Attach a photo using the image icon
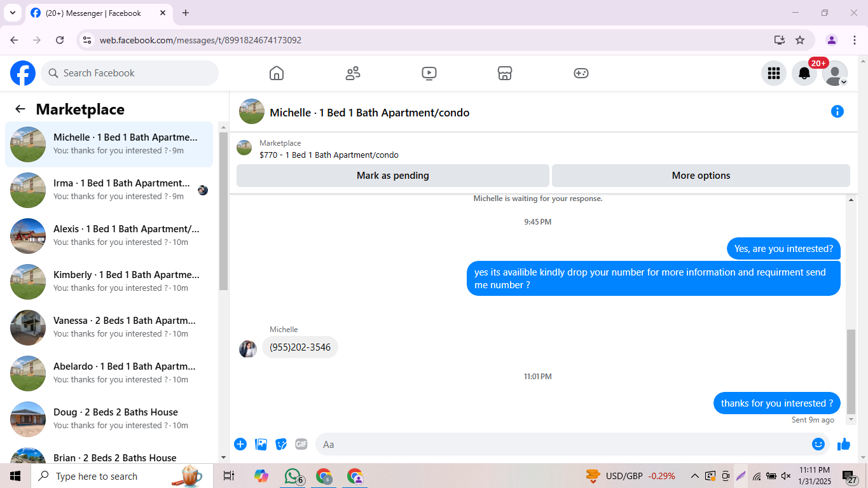 pyautogui.click(x=261, y=444)
